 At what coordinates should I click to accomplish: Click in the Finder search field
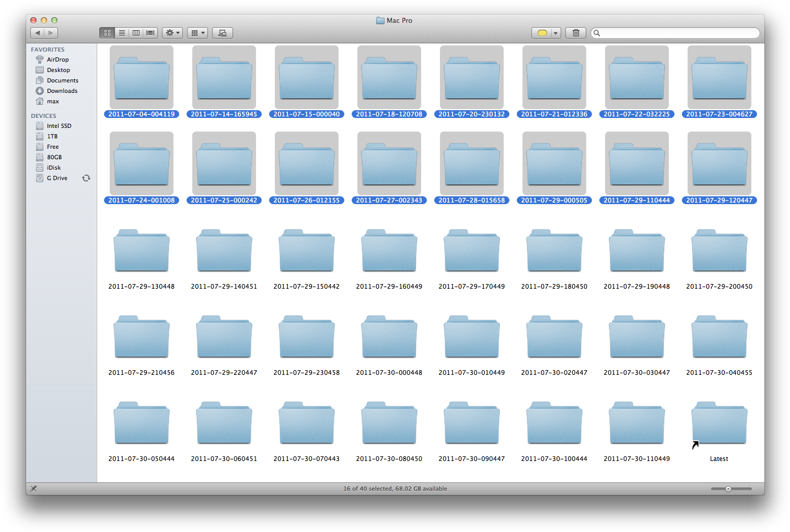675,33
